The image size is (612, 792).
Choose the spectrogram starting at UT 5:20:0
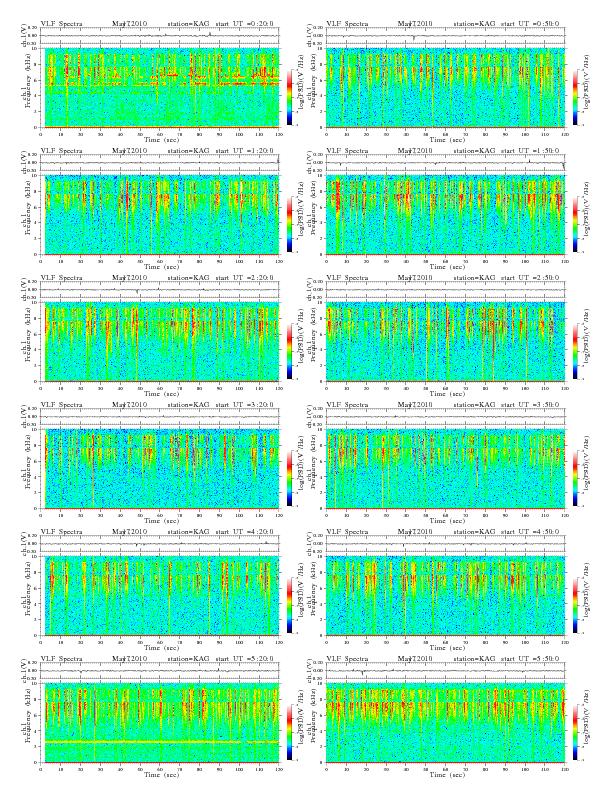click(x=162, y=723)
